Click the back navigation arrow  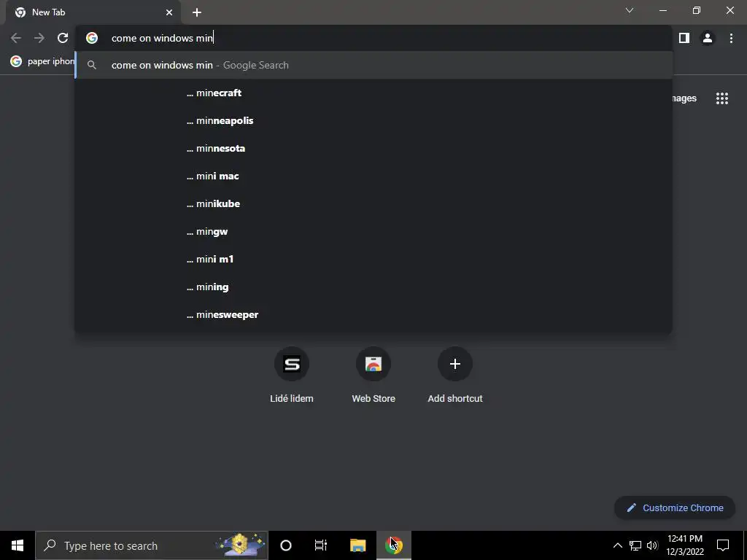tap(16, 38)
